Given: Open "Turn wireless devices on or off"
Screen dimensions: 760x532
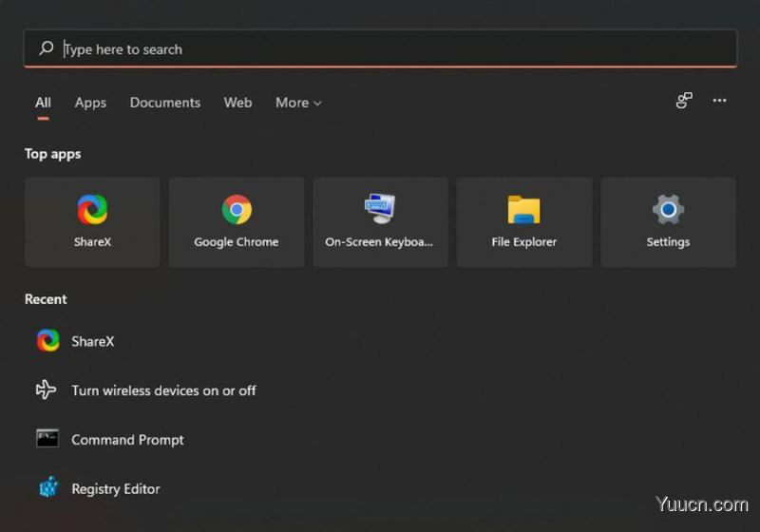Looking at the screenshot, I should click(163, 390).
